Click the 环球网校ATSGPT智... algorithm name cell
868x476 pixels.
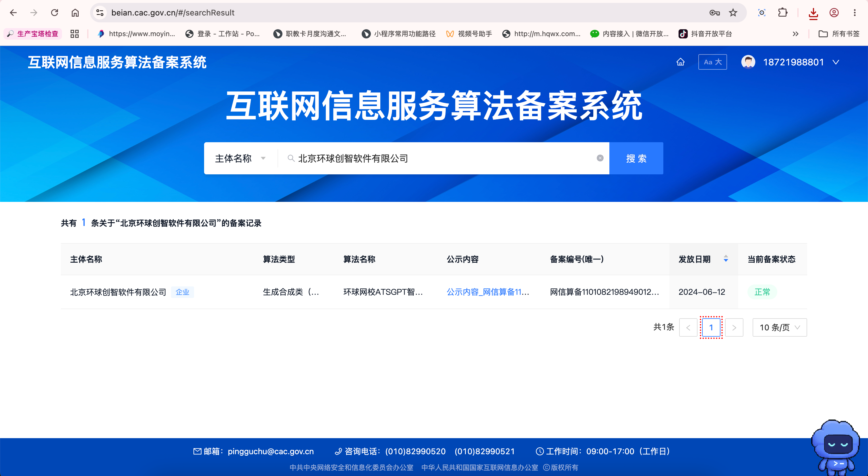[x=383, y=292]
